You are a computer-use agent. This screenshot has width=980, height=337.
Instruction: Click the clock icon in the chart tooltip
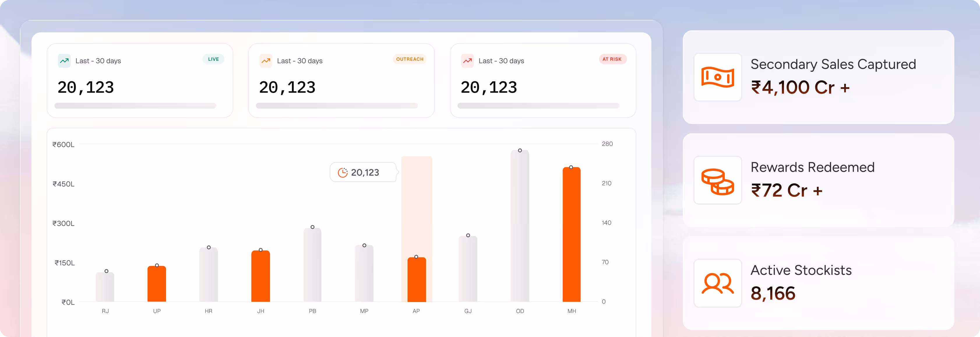pyautogui.click(x=343, y=173)
